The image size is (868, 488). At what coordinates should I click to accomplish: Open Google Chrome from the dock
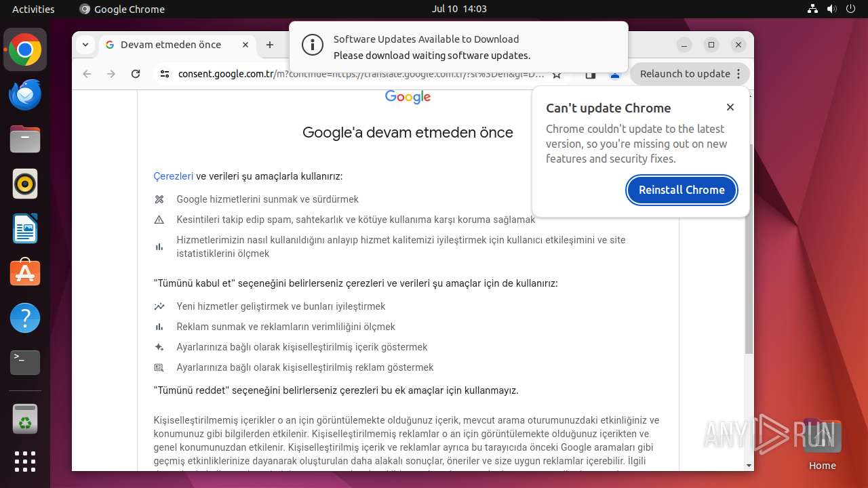tap(25, 50)
